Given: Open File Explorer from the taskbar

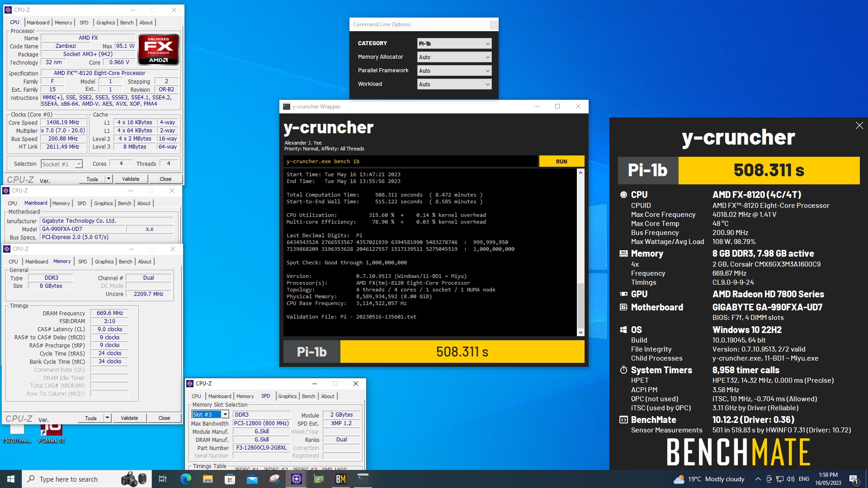Looking at the screenshot, I should [x=208, y=479].
